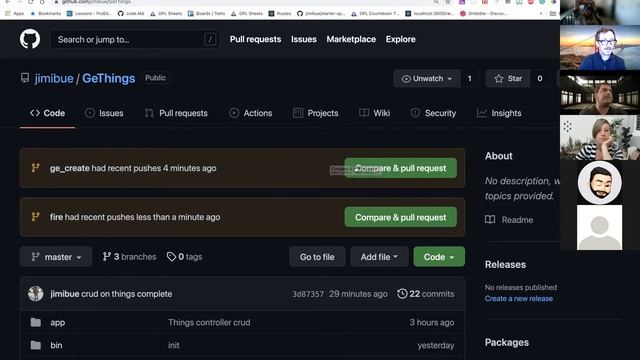Expand the Unwatch notifications dropdown
The image size is (640, 360).
(x=427, y=78)
